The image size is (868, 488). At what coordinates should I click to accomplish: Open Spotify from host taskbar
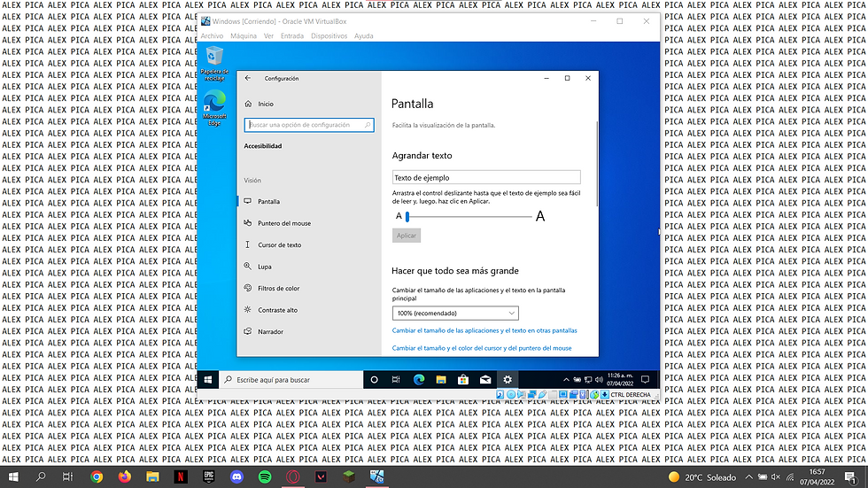click(x=265, y=477)
